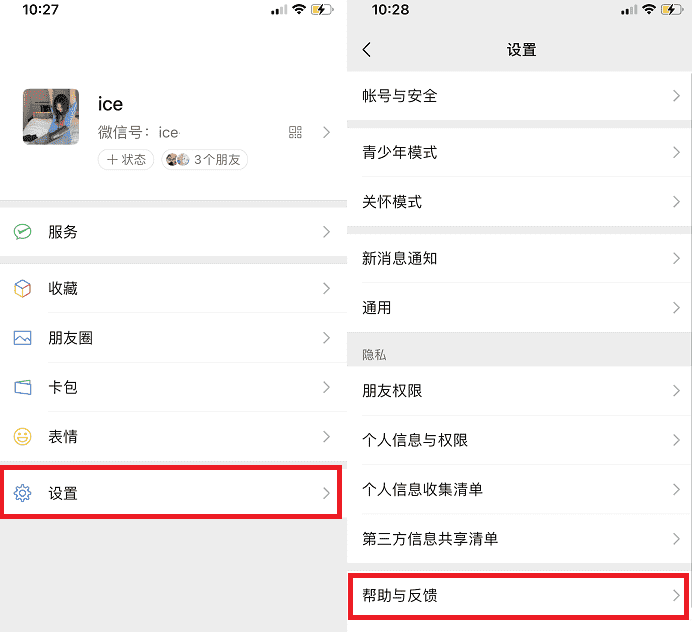The image size is (692, 632).
Task: Tap the 设置 gear icon
Action: (x=23, y=493)
